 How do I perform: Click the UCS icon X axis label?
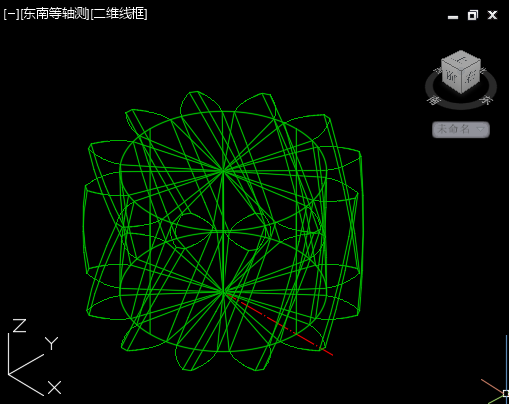[x=54, y=388]
